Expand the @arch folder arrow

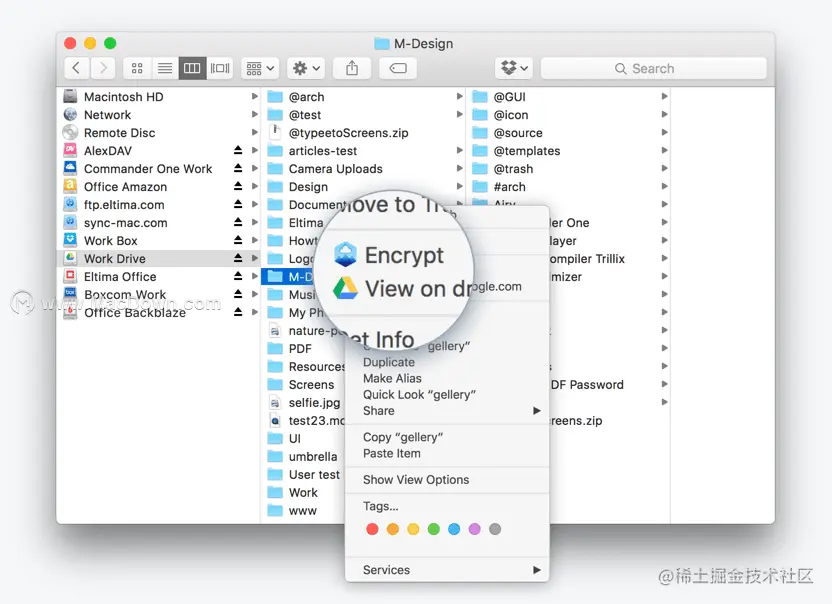[x=460, y=97]
